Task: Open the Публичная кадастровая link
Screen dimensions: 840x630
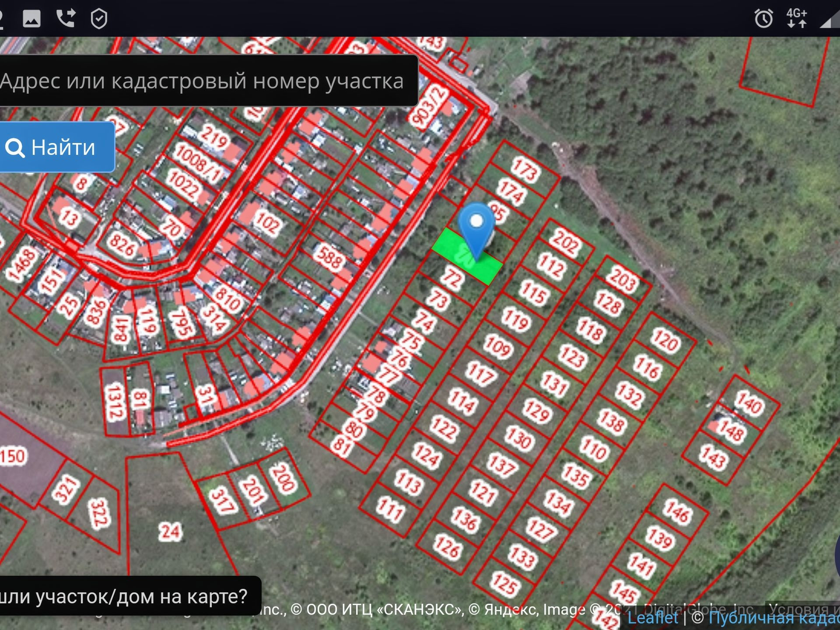Action: 774,618
